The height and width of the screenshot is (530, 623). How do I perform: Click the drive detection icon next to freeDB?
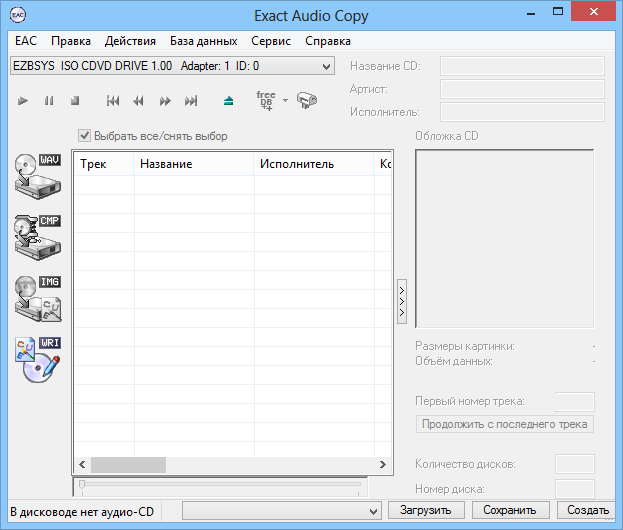[x=307, y=100]
